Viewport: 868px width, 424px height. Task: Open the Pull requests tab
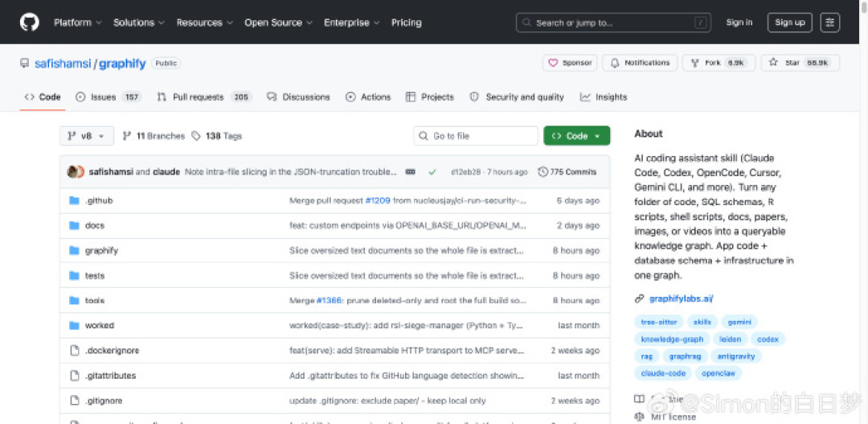click(204, 97)
